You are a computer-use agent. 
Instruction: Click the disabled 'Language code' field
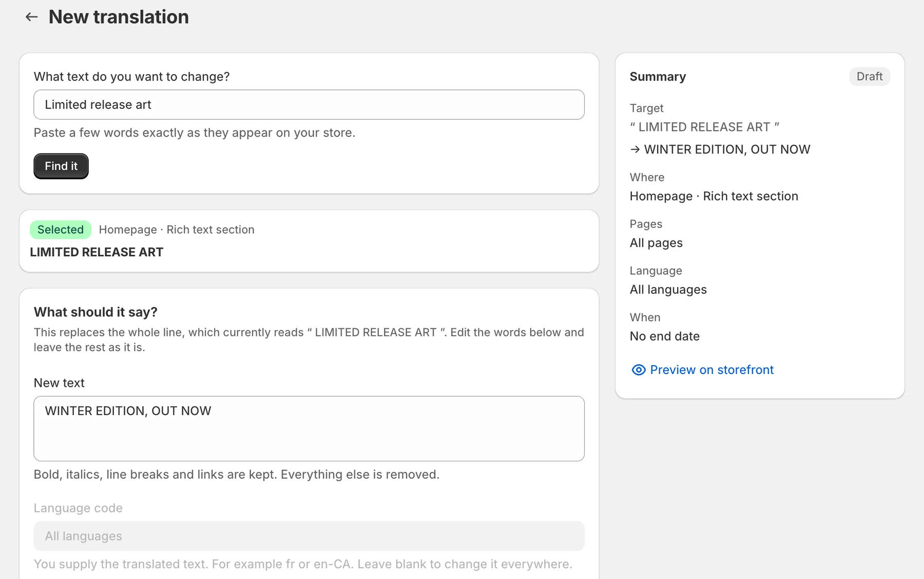309,536
